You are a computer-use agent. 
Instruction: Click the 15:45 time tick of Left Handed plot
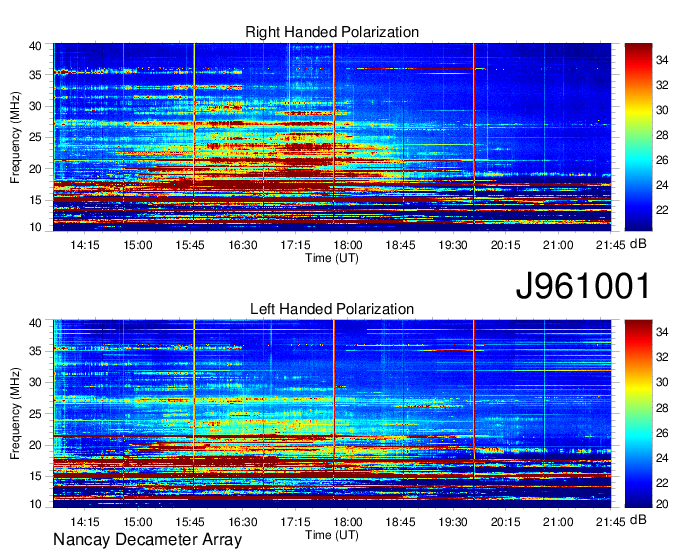tap(190, 522)
